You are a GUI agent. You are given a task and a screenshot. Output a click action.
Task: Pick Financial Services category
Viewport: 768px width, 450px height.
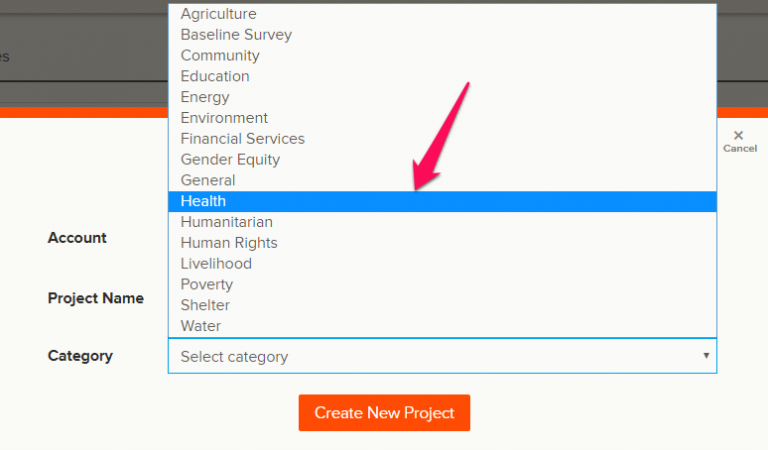[242, 139]
